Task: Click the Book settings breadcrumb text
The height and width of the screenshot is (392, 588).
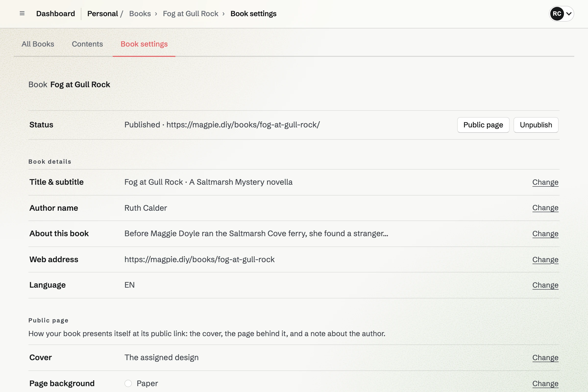Action: tap(253, 13)
